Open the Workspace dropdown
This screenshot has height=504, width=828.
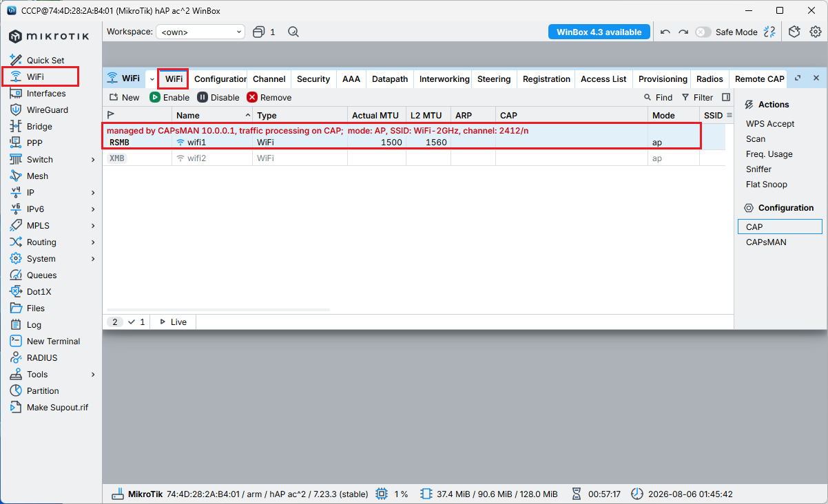coord(200,32)
